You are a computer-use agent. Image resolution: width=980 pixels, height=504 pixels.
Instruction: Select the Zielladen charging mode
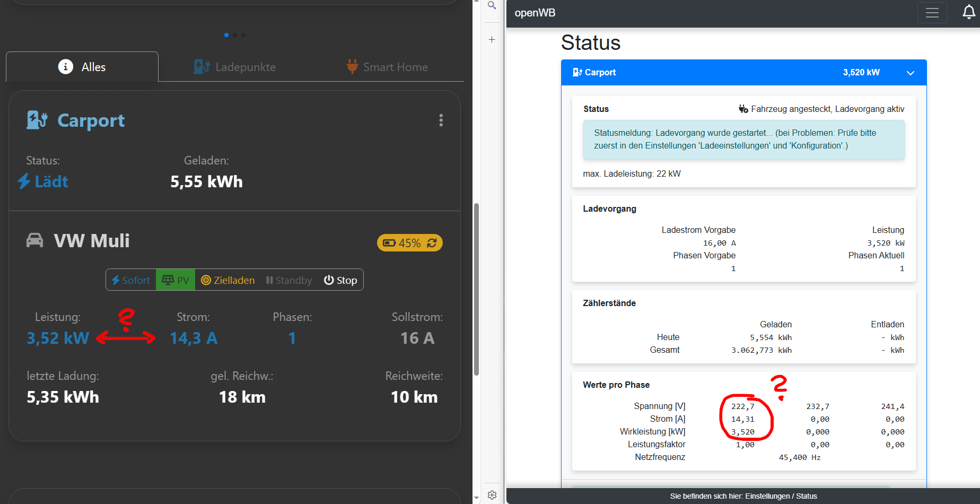pos(227,280)
